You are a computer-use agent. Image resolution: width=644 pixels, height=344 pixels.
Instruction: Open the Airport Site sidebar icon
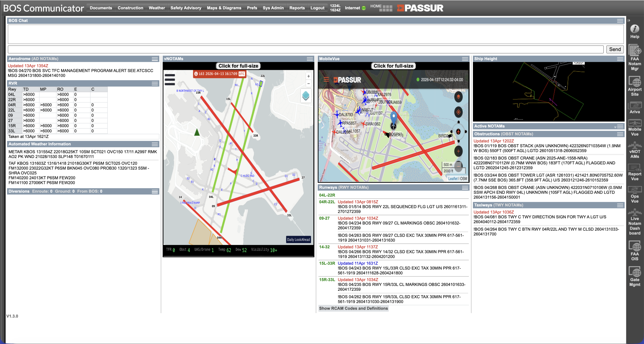coord(634,82)
